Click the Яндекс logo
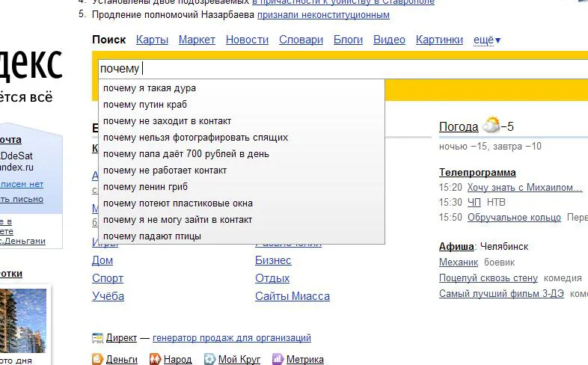588x365 pixels. pos(31,64)
